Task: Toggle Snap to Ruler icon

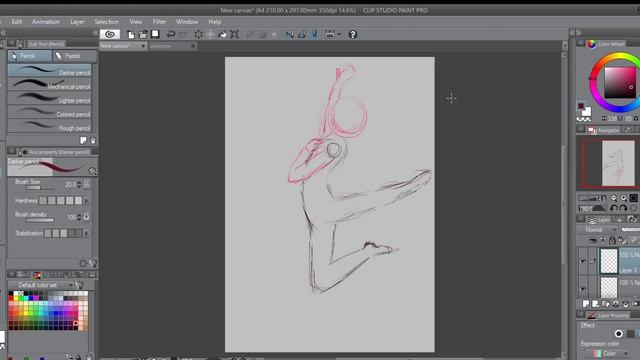Action: [x=290, y=35]
